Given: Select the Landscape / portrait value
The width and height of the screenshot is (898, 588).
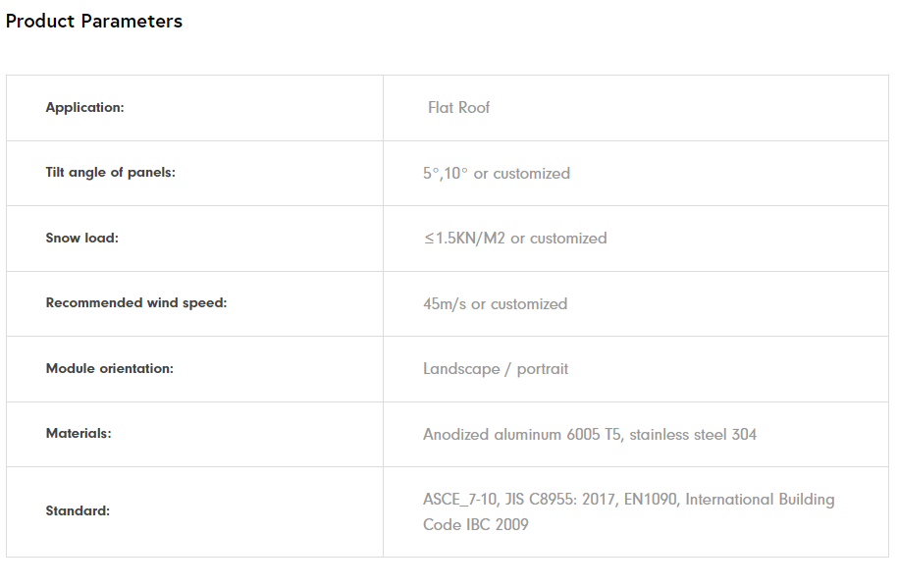Looking at the screenshot, I should click(496, 369).
